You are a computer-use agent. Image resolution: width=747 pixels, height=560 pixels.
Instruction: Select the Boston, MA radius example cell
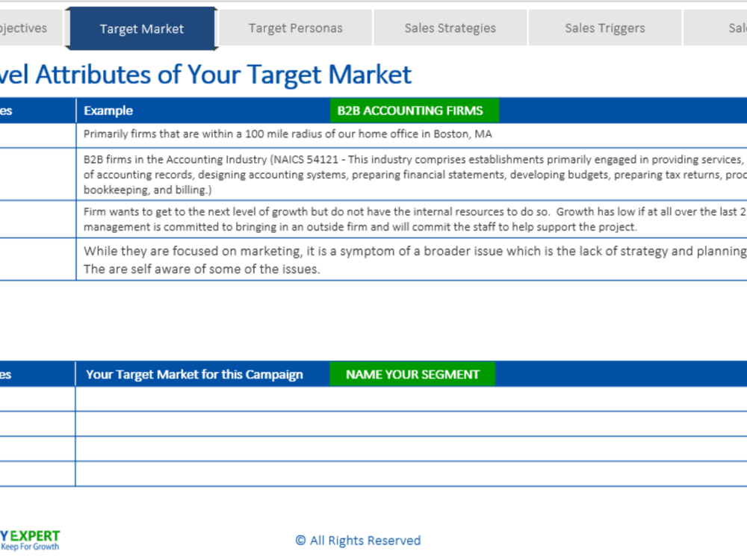[412, 134]
